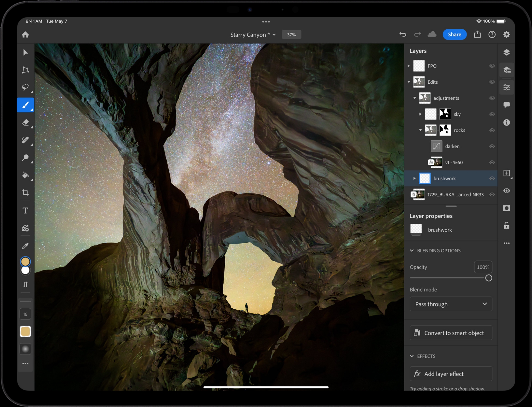The width and height of the screenshot is (532, 407).
Task: Select the Eyedropper tool
Action: (25, 246)
